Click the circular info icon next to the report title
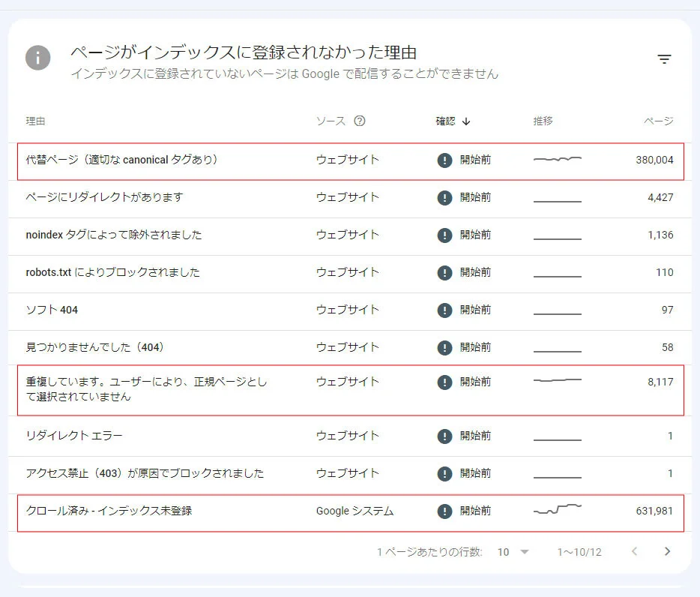Screen dimensions: 700x597 coord(37,58)
